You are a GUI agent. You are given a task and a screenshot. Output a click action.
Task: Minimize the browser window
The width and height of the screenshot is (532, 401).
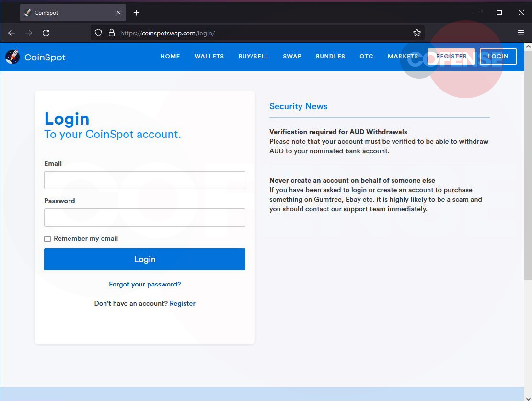click(477, 12)
